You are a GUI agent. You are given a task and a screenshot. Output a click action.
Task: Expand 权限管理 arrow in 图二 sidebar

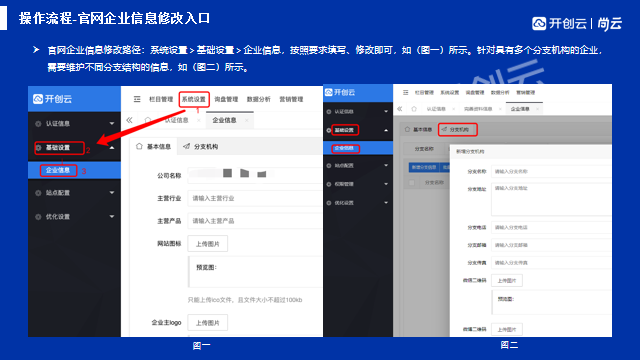pos(386,184)
